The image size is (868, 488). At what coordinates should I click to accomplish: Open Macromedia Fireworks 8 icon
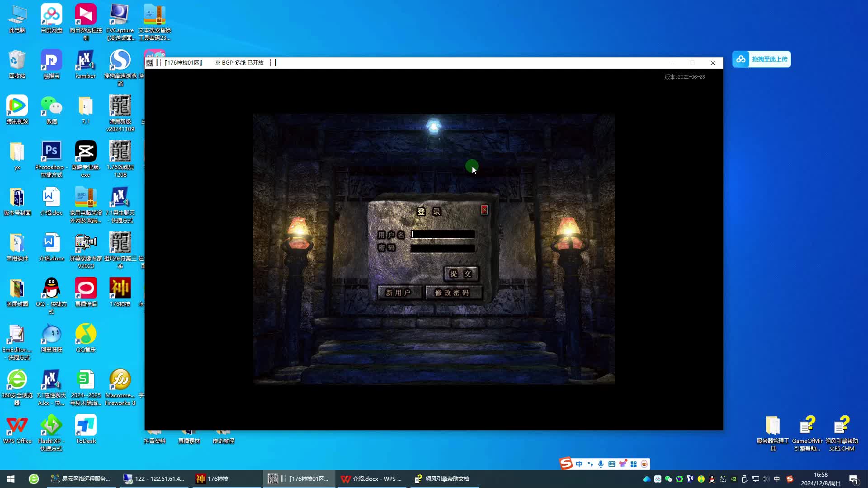click(120, 387)
